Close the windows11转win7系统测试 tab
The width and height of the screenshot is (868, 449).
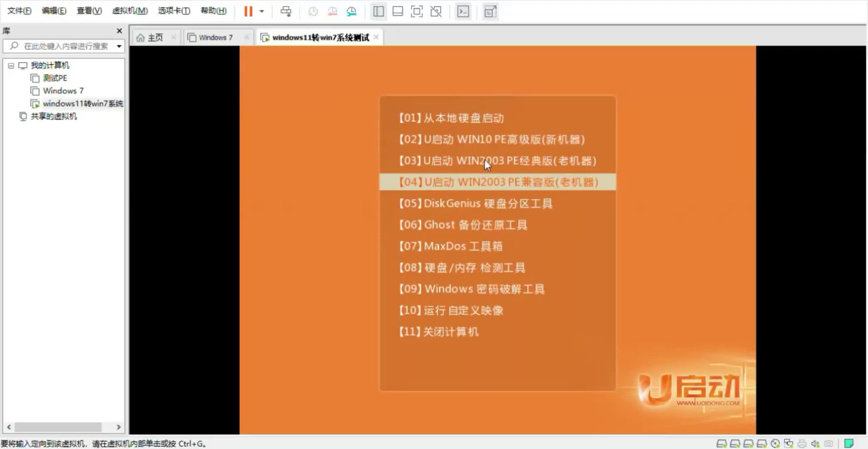(376, 37)
